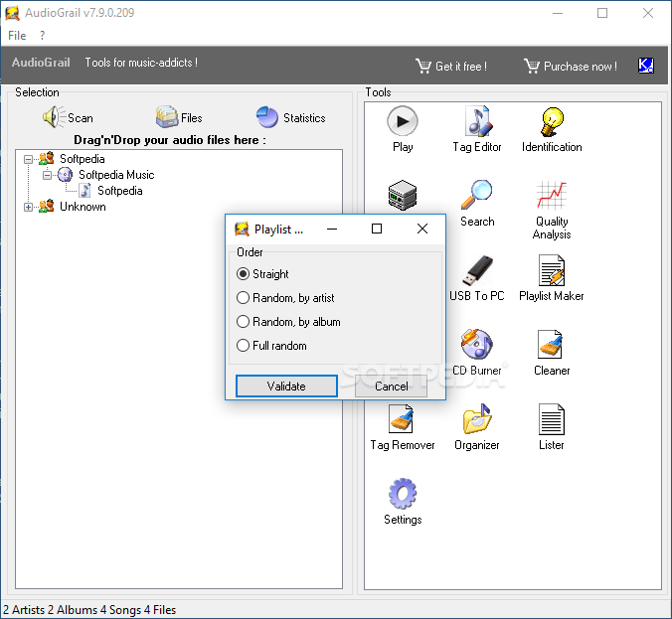Choose the Full random order
672x619 pixels.
271,346
